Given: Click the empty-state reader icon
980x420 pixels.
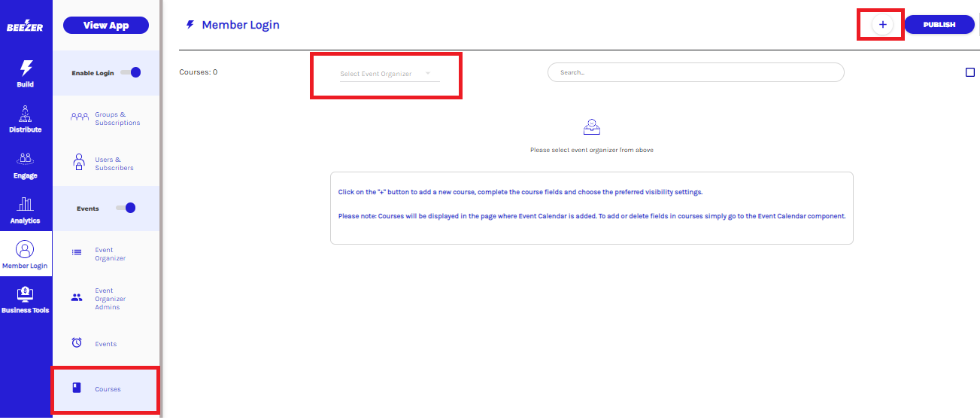Looking at the screenshot, I should point(592,126).
